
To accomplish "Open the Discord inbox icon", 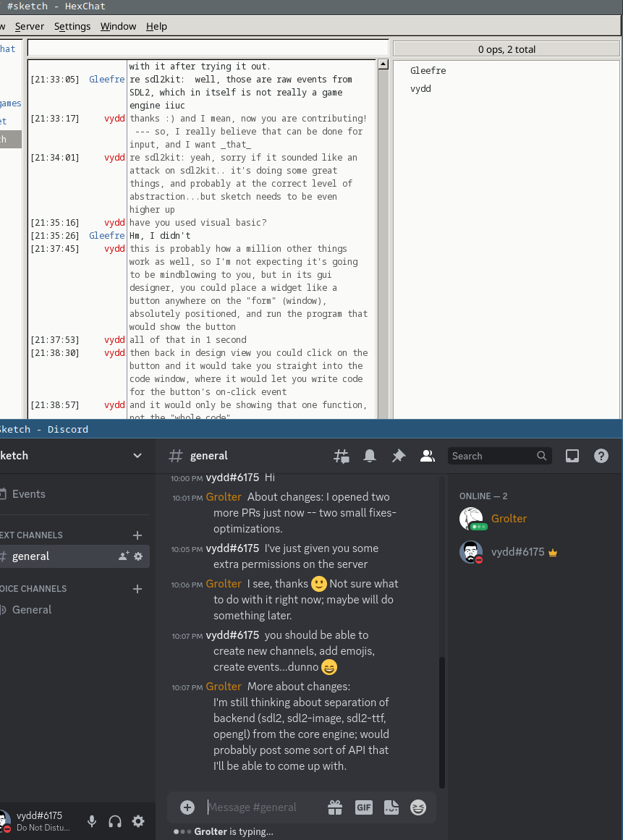I will pyautogui.click(x=572, y=456).
